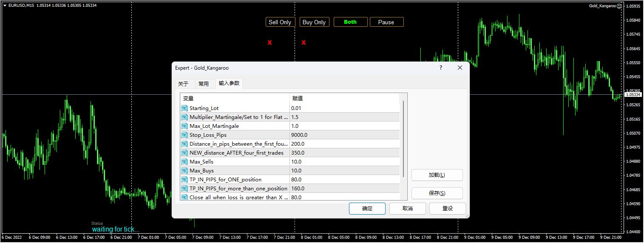Open the EURUSD,M15 chart dropdown arrow

click(x=5, y=6)
